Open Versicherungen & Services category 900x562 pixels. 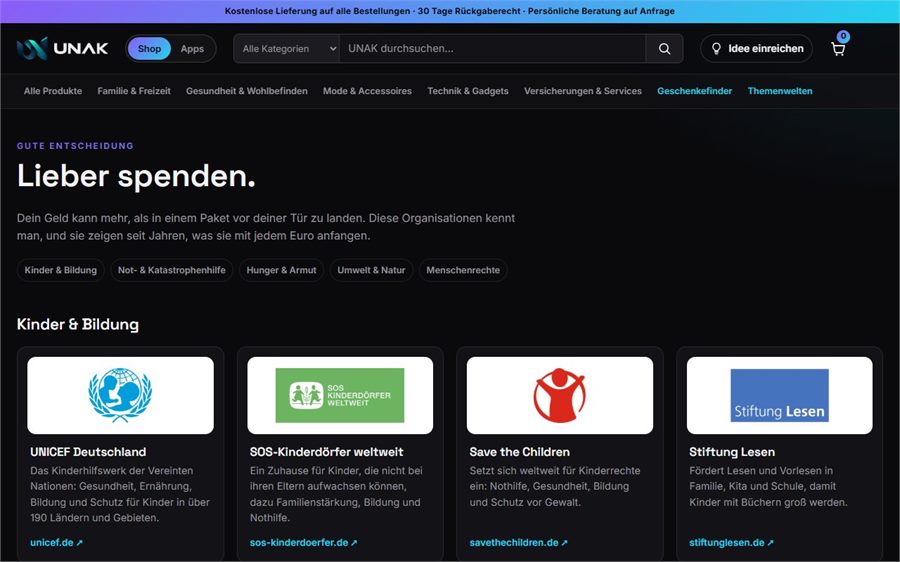pos(583,91)
